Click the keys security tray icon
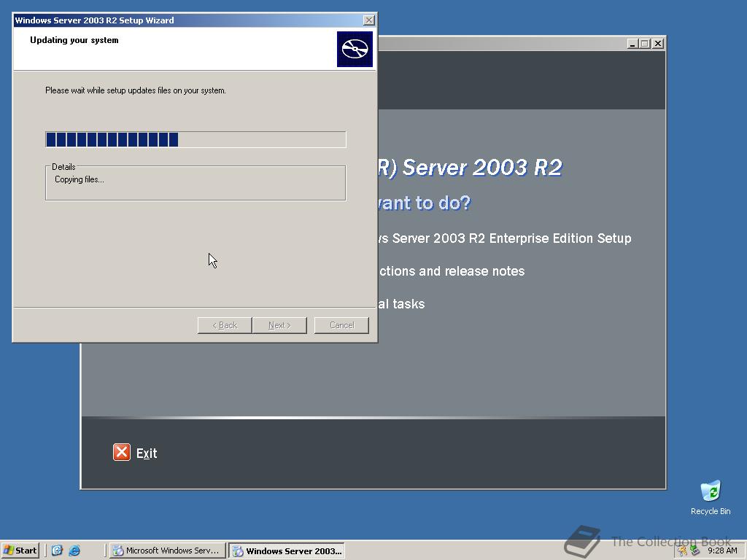 pos(683,551)
